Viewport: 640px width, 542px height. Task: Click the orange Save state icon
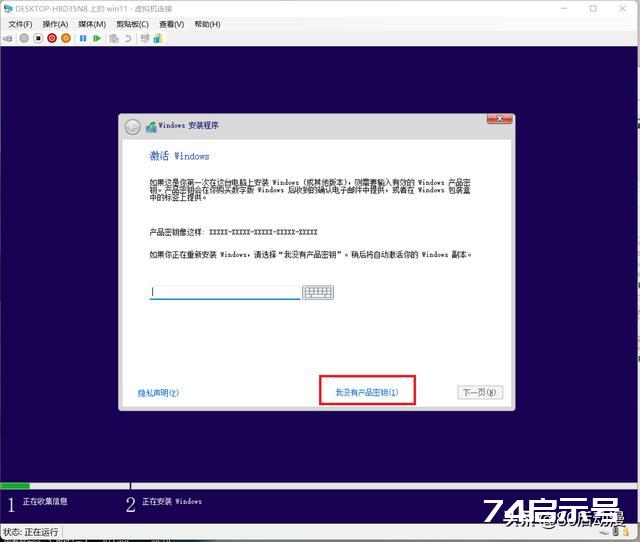click(66, 38)
